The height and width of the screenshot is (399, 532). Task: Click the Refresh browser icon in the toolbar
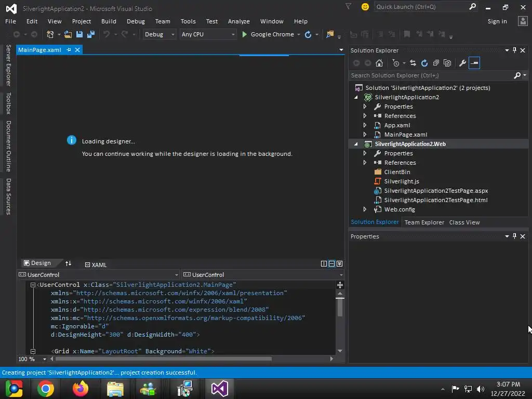(308, 35)
